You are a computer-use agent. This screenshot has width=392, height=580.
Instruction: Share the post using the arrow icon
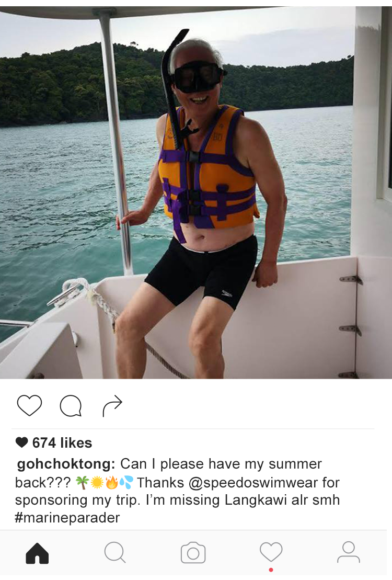coord(112,406)
